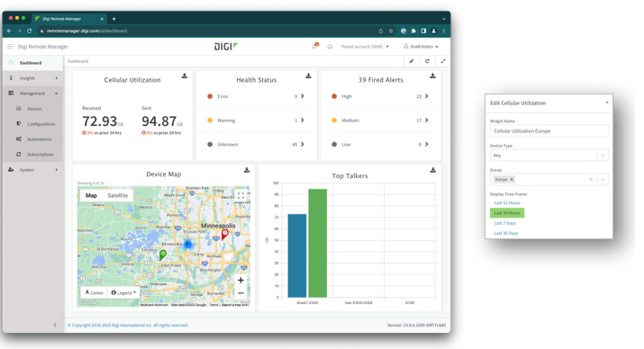Expand the dashboard to full screen
The height and width of the screenshot is (349, 644).
point(443,61)
